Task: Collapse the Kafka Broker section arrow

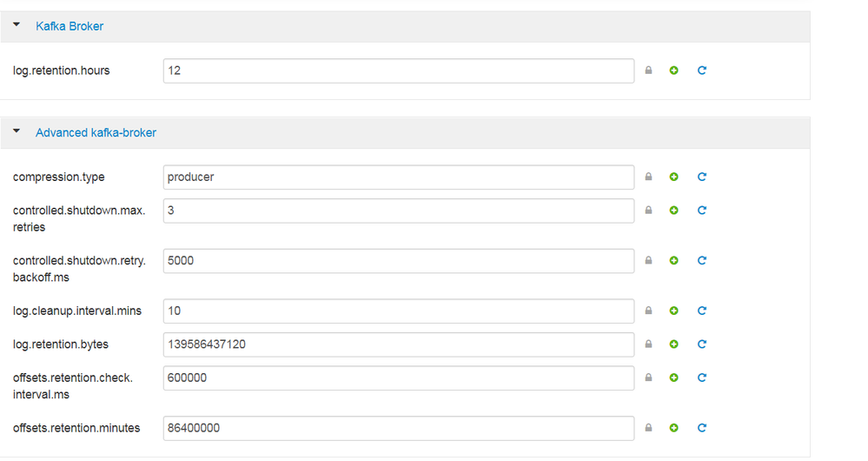Action: click(17, 26)
